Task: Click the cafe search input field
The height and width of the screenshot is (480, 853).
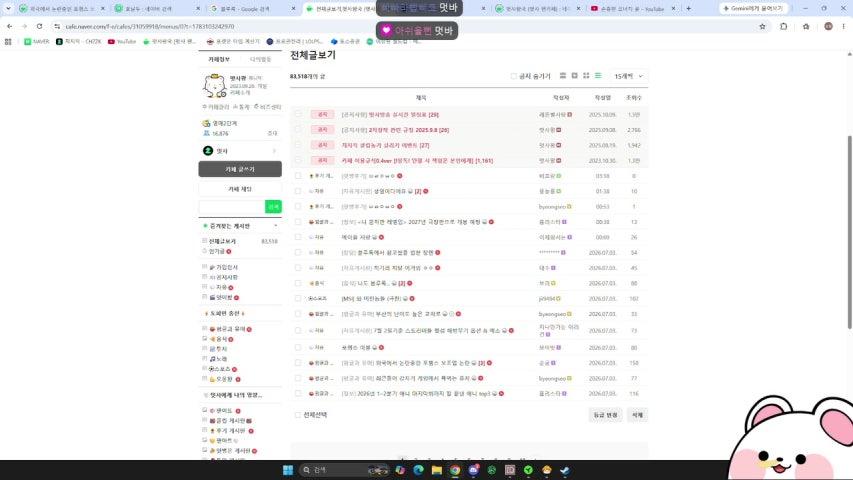Action: 232,207
